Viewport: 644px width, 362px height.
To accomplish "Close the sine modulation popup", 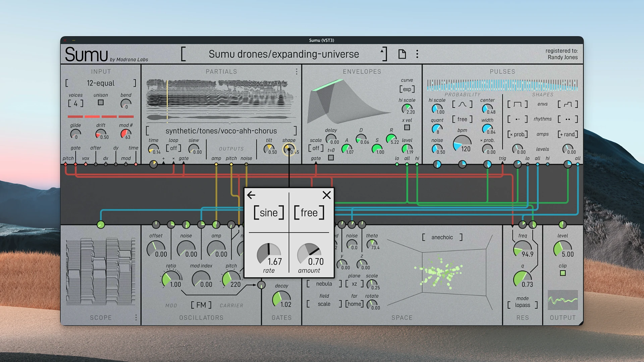I will tap(326, 195).
